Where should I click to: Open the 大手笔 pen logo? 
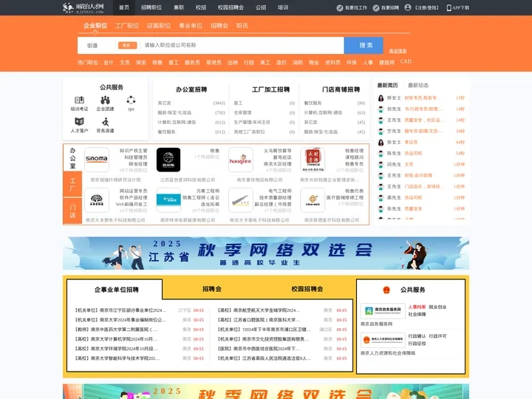pos(241,200)
